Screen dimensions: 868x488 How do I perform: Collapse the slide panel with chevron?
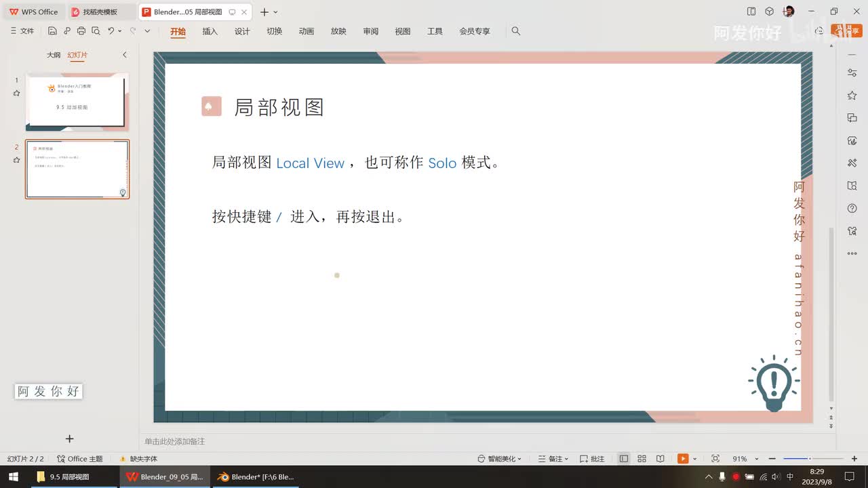click(x=125, y=55)
